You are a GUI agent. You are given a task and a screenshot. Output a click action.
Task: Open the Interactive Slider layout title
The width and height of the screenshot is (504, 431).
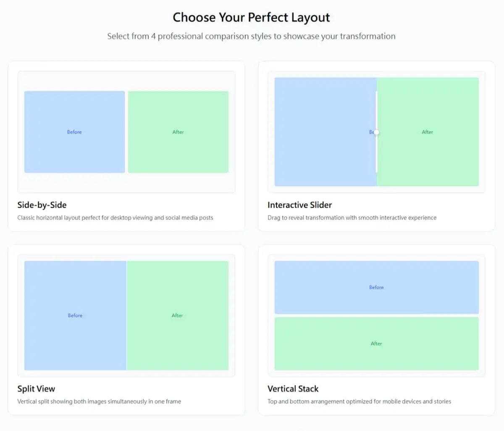click(299, 205)
